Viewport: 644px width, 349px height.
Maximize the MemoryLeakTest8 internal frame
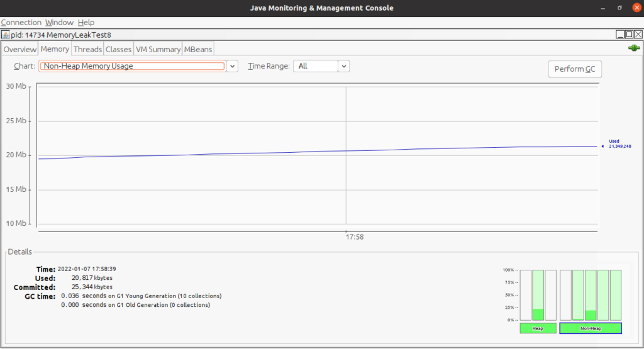630,35
